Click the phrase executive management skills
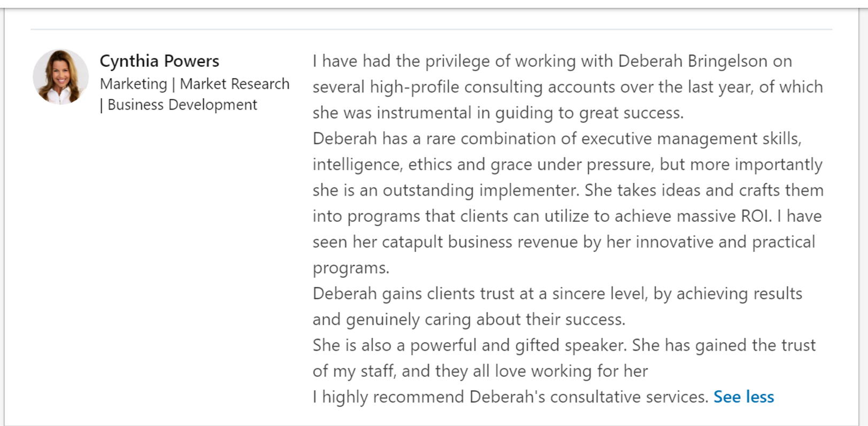Viewport: 868px width, 426px height. pos(691,138)
